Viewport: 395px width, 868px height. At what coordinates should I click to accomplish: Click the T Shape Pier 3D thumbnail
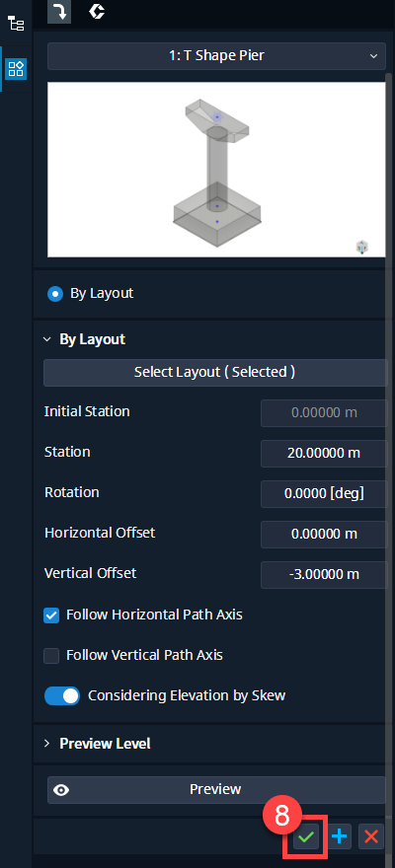pyautogui.click(x=216, y=170)
